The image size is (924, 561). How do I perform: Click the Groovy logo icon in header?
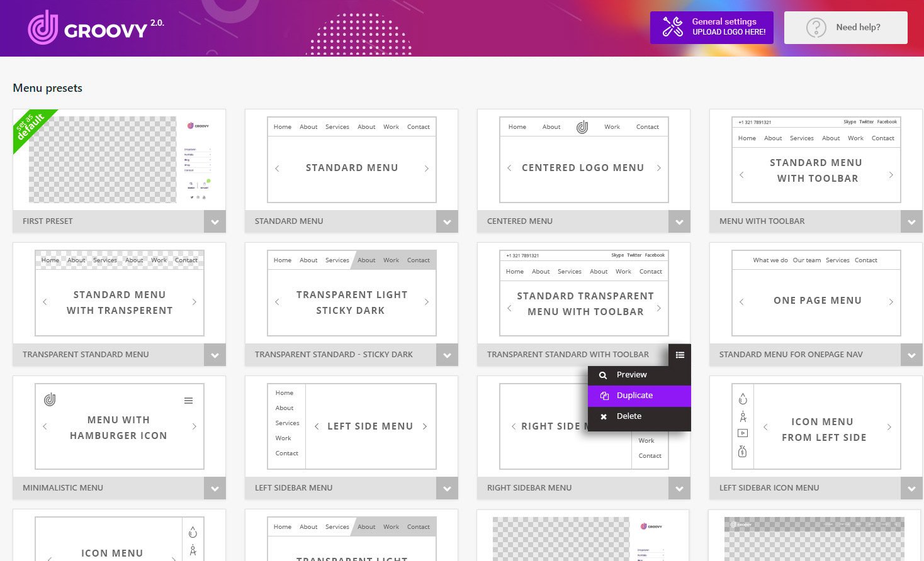[x=43, y=28]
